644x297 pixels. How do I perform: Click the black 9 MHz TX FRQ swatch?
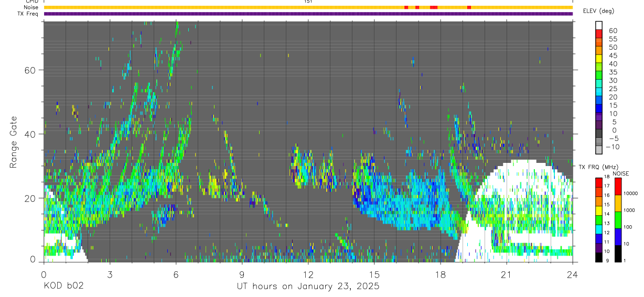[599, 257]
